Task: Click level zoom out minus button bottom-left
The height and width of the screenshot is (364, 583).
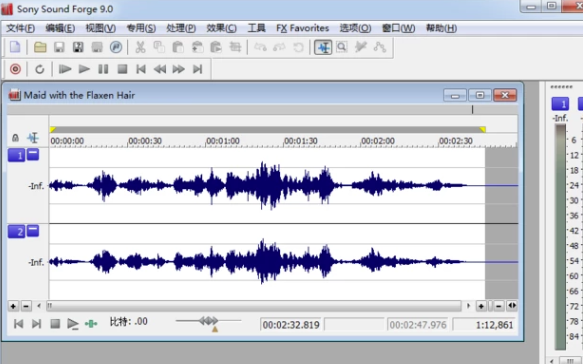Action: pos(26,306)
